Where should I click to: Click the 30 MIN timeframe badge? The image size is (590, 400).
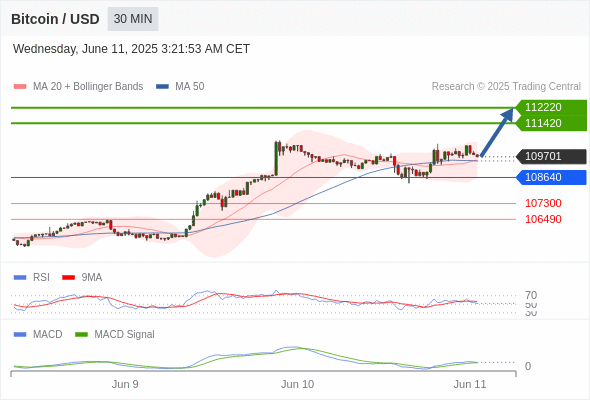click(133, 19)
